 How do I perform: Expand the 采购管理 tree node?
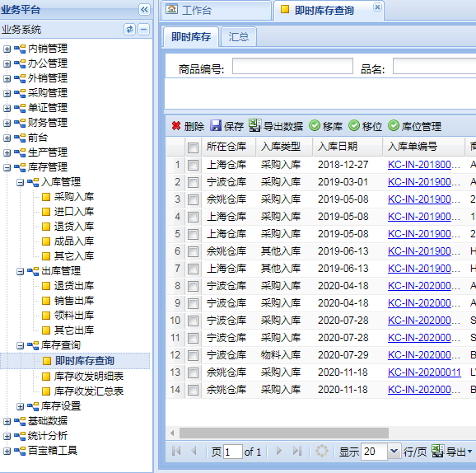(x=7, y=93)
